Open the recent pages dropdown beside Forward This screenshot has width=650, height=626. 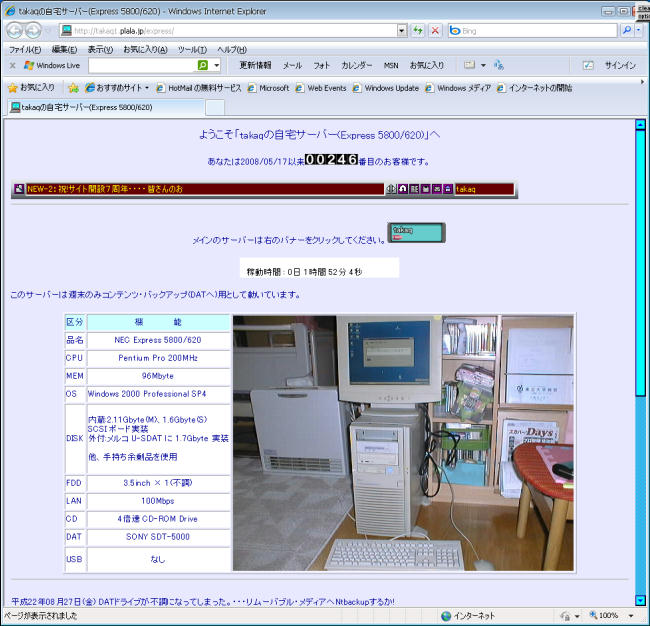[x=47, y=30]
